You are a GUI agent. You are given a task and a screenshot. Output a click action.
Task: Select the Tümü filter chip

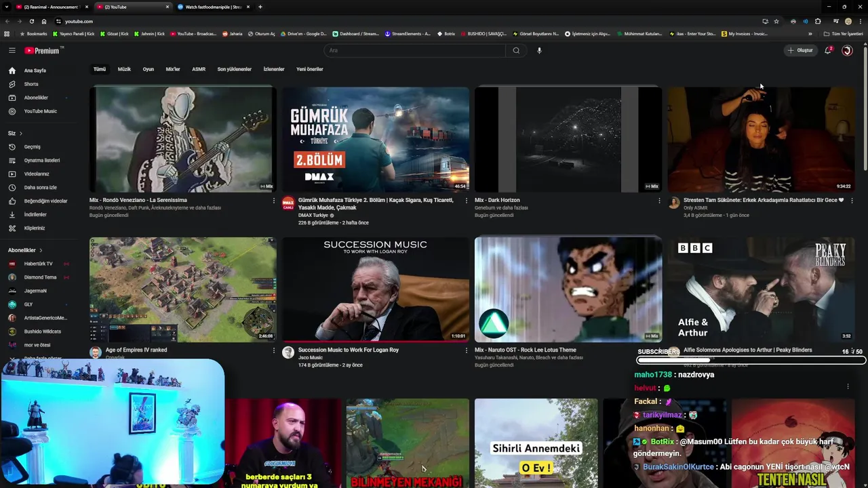tap(100, 69)
